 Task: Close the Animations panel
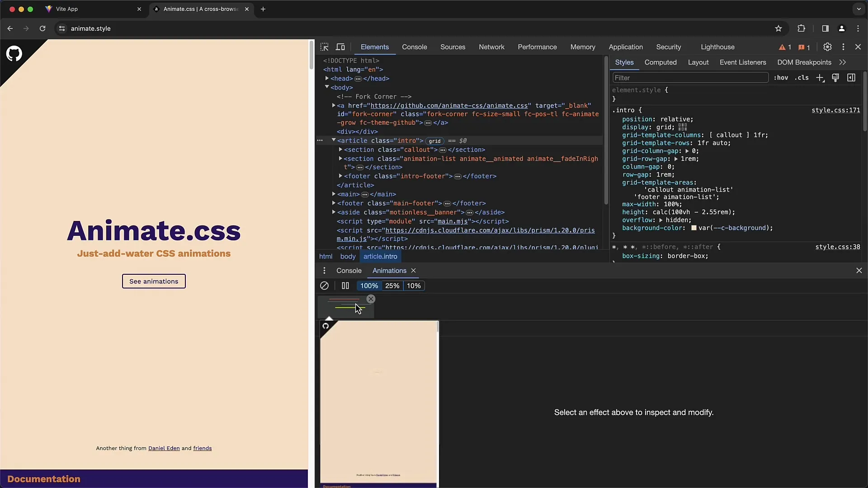(414, 271)
